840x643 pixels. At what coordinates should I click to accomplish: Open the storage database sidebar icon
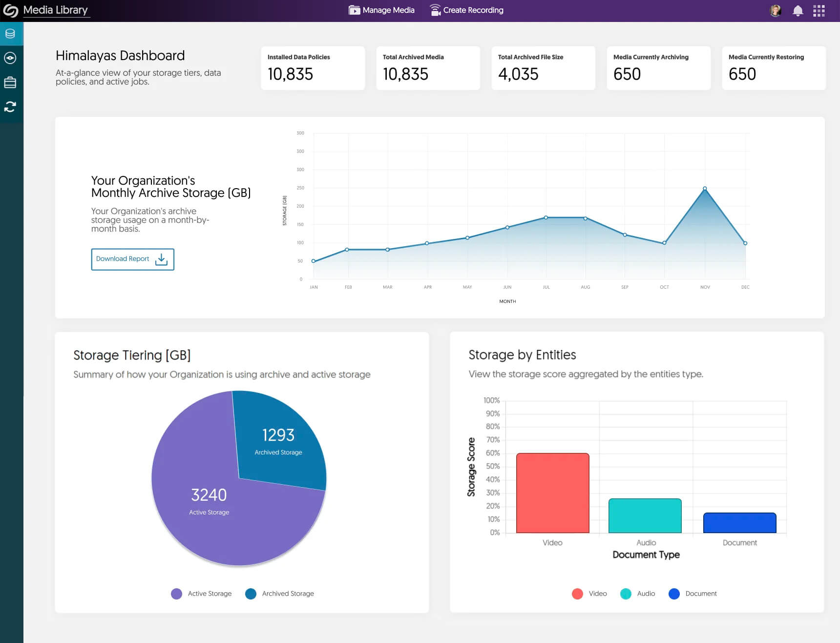click(10, 34)
